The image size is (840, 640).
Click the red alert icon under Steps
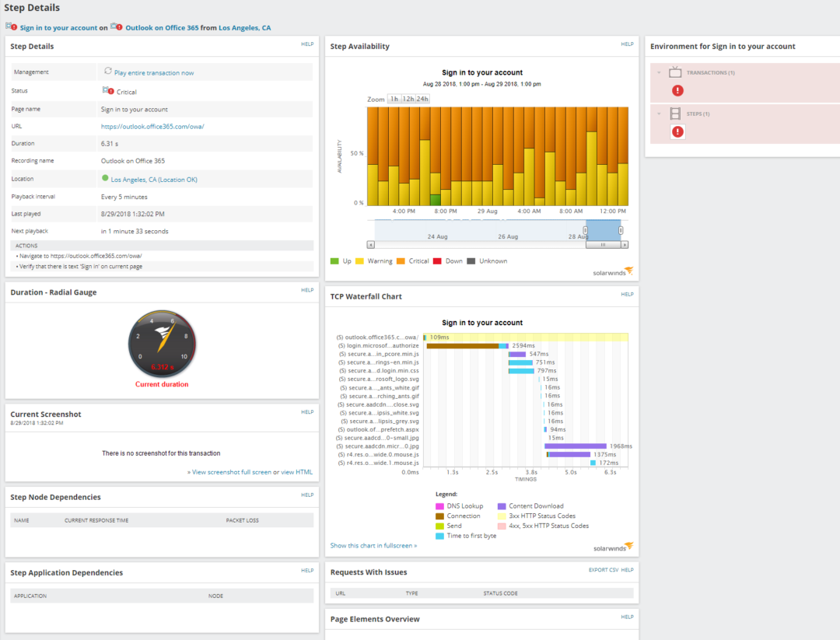[677, 131]
